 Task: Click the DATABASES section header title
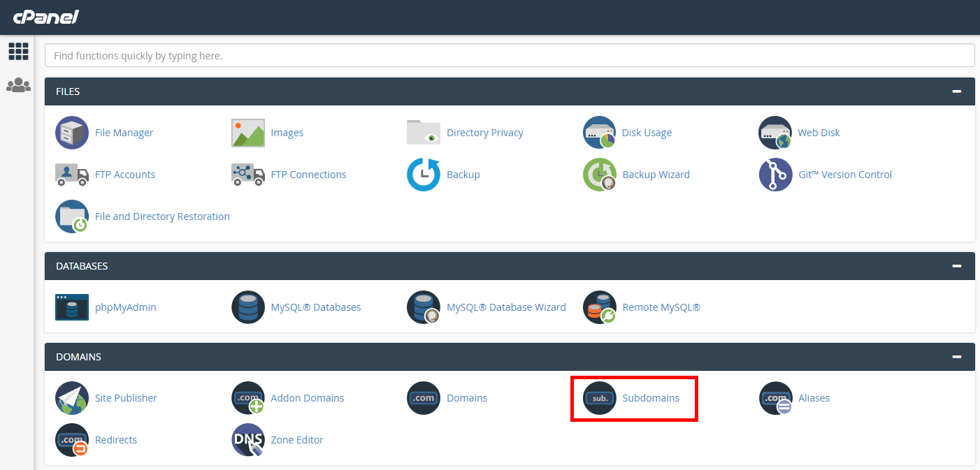coord(82,266)
